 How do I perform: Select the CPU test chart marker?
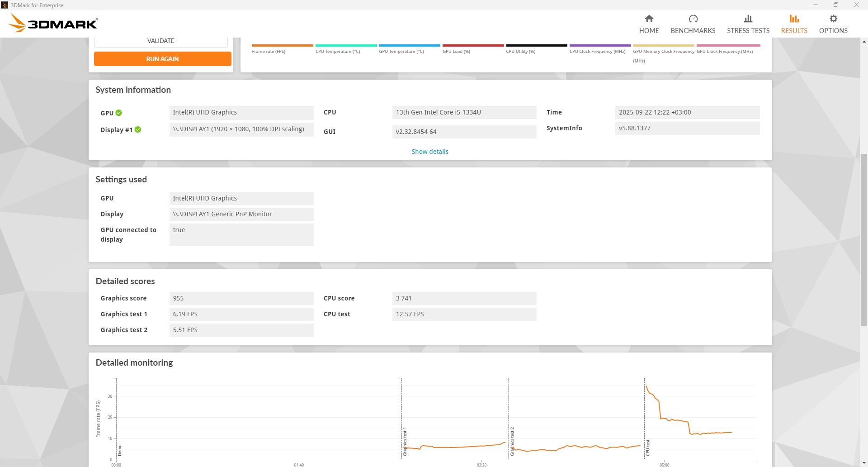(x=648, y=447)
